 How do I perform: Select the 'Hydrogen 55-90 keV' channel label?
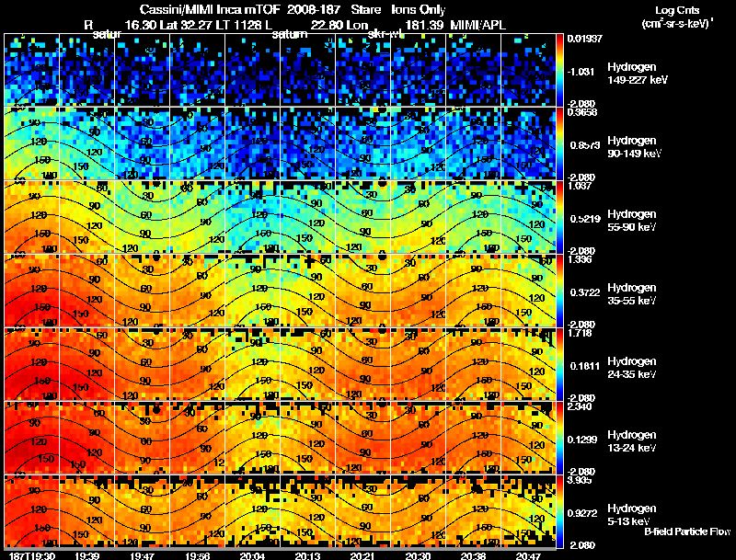point(632,221)
